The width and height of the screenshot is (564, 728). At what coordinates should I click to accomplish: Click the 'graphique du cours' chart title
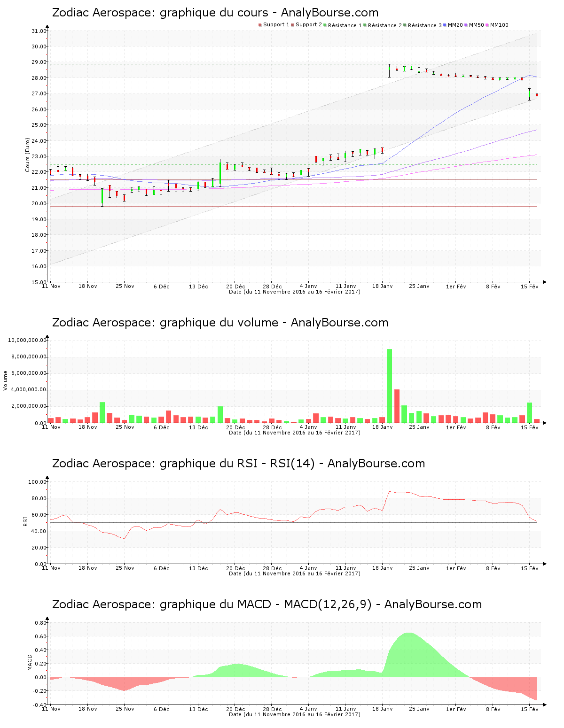click(x=215, y=13)
